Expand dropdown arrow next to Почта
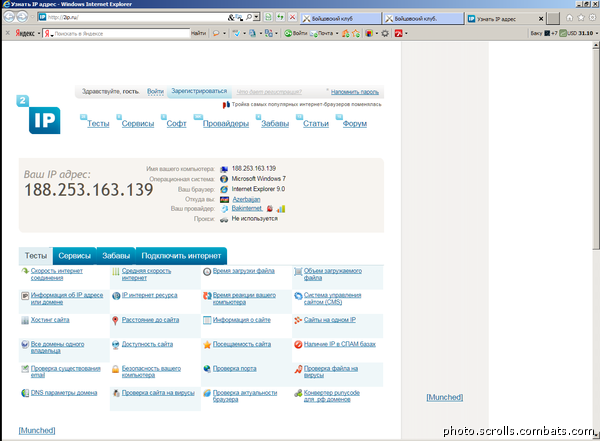Image resolution: width=600 pixels, height=441 pixels. tap(337, 34)
